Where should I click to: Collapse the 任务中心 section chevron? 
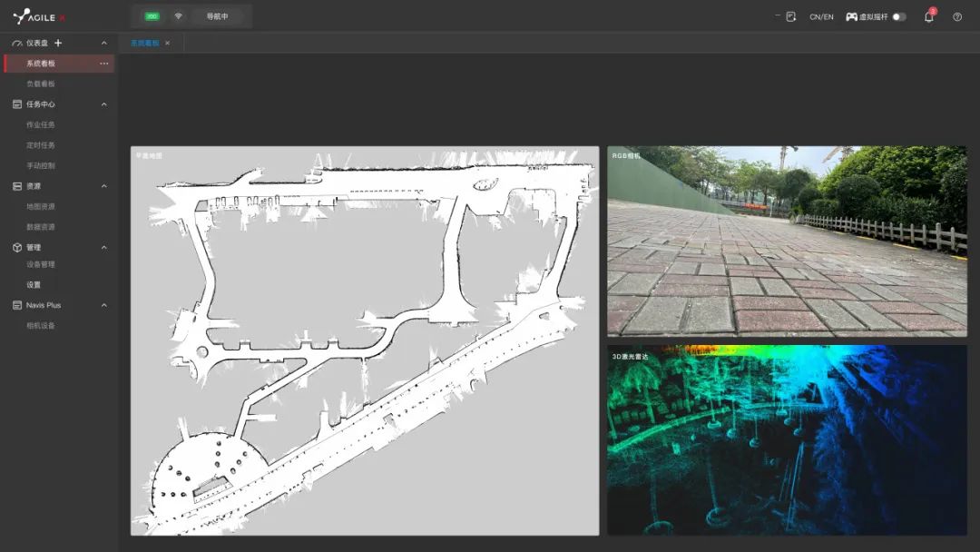[103, 104]
